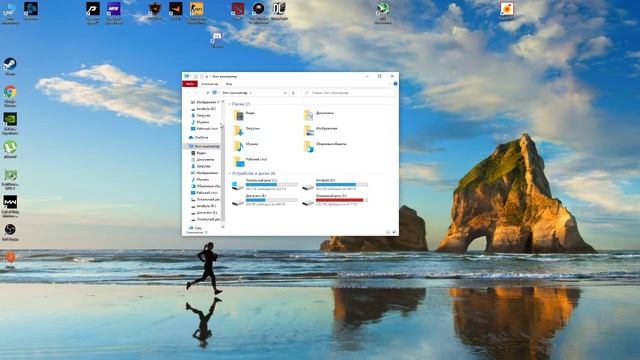640x360 pixels.
Task: Open the uTorrent desktop shortcut
Action: point(10,148)
